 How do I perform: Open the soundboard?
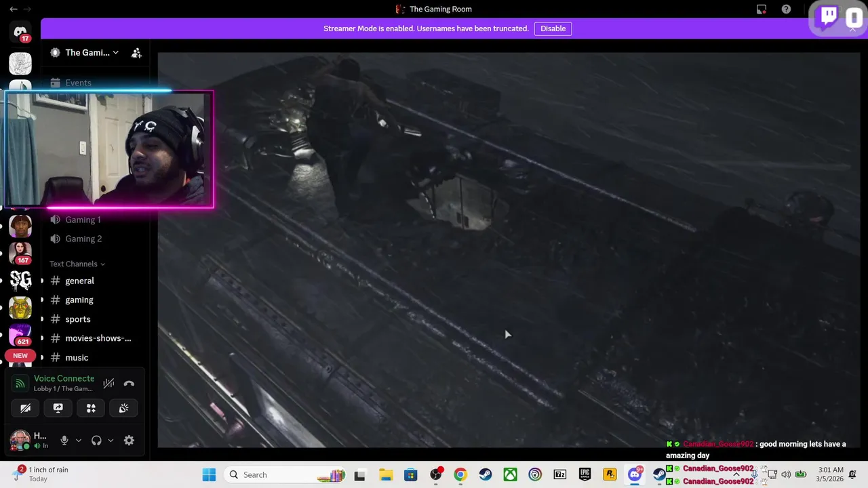click(x=123, y=408)
